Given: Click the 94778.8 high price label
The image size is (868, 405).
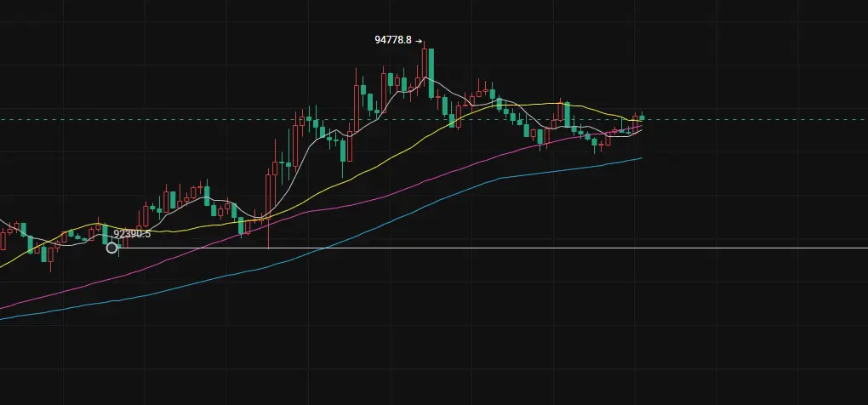Looking at the screenshot, I should pos(393,40).
